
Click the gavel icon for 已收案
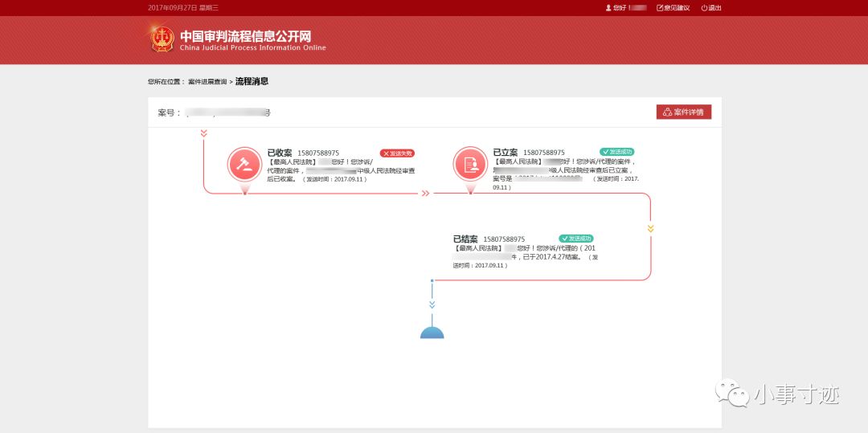click(244, 164)
